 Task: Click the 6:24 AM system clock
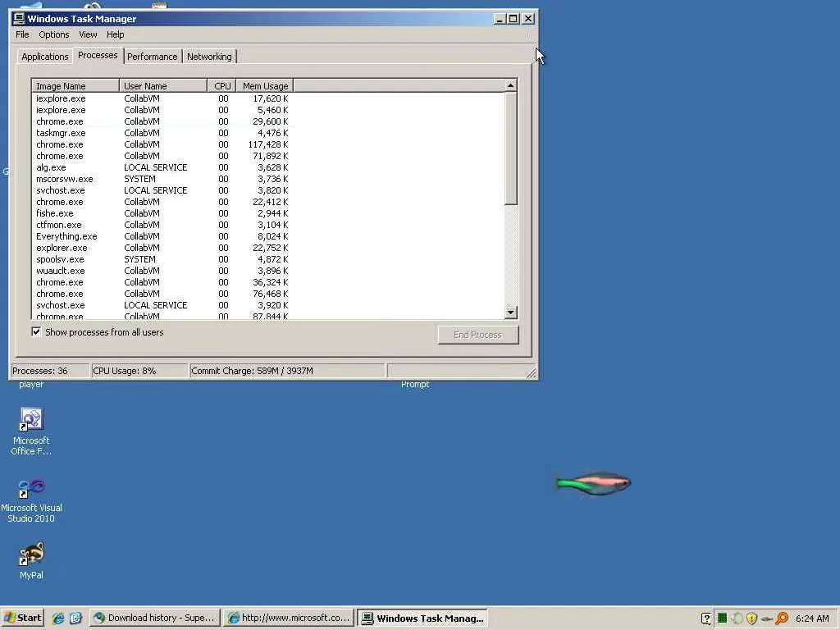pyautogui.click(x=812, y=619)
